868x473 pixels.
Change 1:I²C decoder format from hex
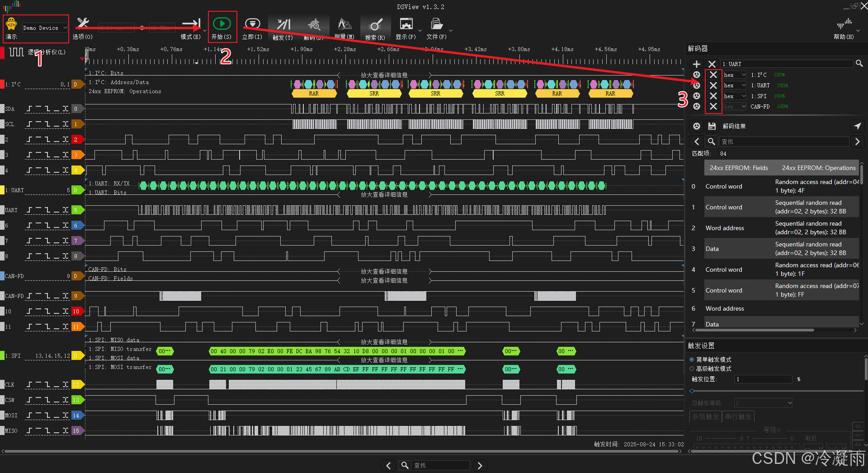[x=735, y=75]
